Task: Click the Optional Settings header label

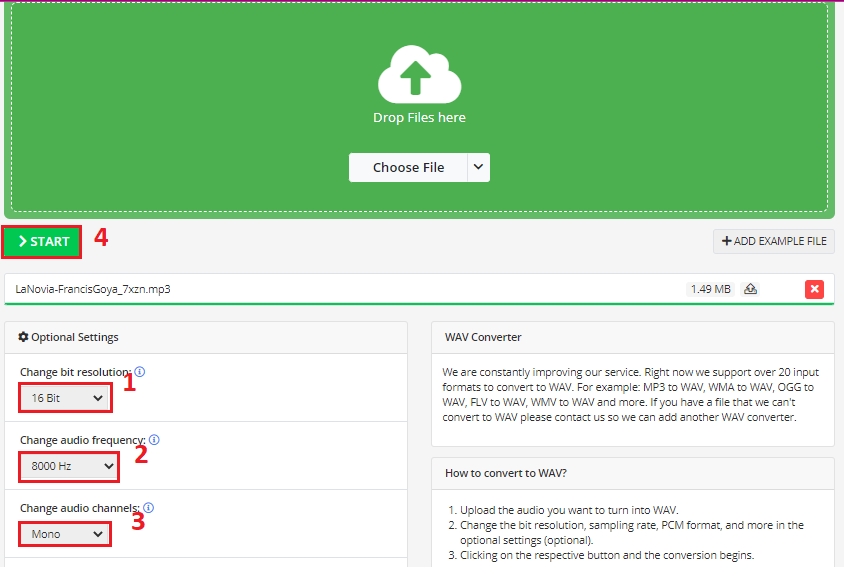Action: 75,338
